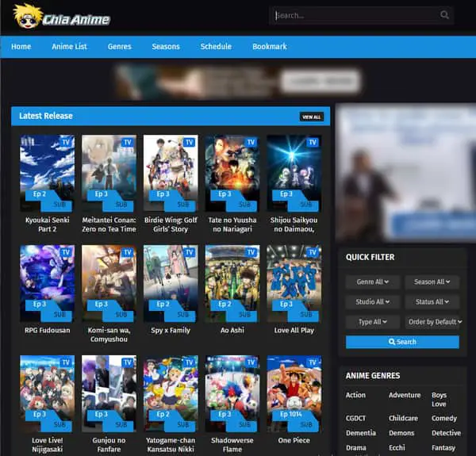476x456 pixels.
Task: Open the Meitantei Conan: Zero no Tea Time poster
Action: click(x=109, y=173)
